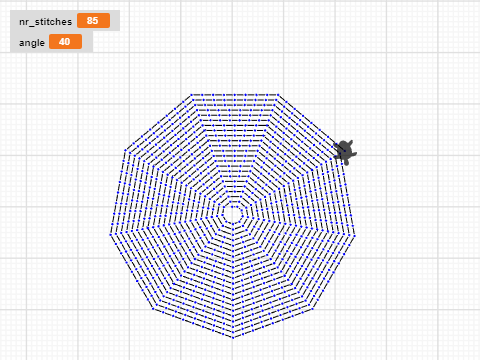Click the turtle sprite on the stage

(345, 152)
